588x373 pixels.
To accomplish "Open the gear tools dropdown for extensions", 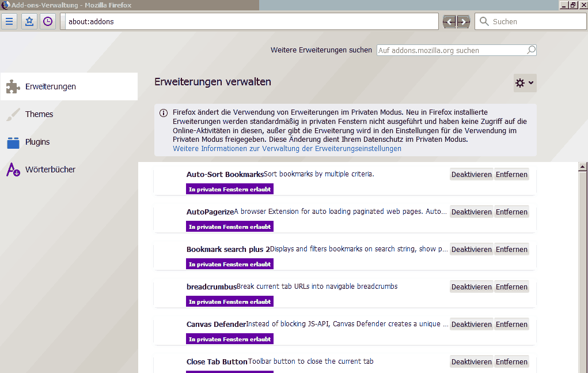I will 525,83.
